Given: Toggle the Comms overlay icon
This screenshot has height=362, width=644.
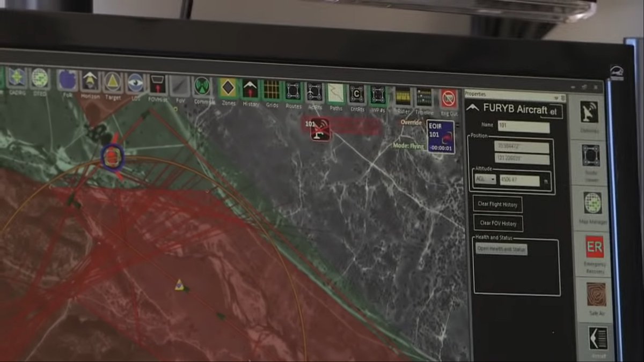Looking at the screenshot, I should point(202,86).
